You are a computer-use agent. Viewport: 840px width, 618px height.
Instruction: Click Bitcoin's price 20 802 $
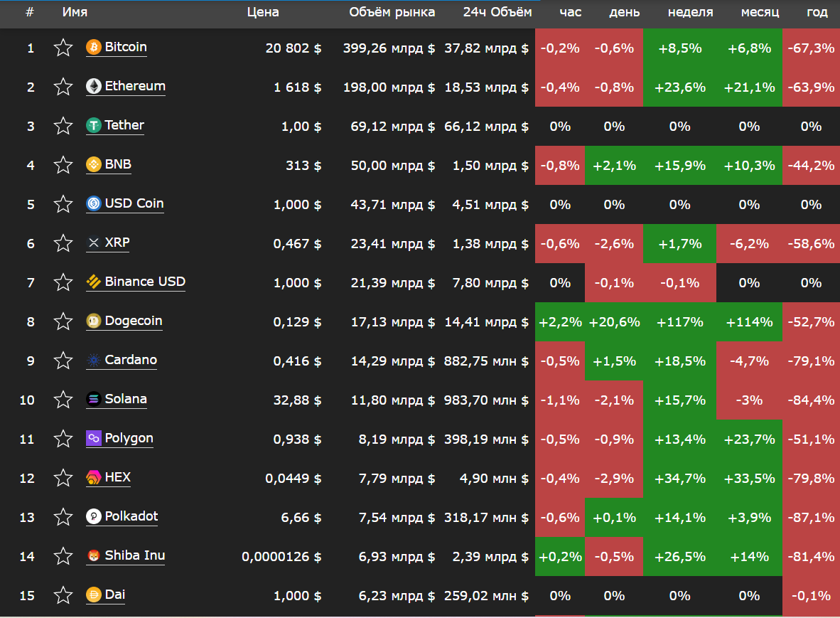tap(294, 48)
